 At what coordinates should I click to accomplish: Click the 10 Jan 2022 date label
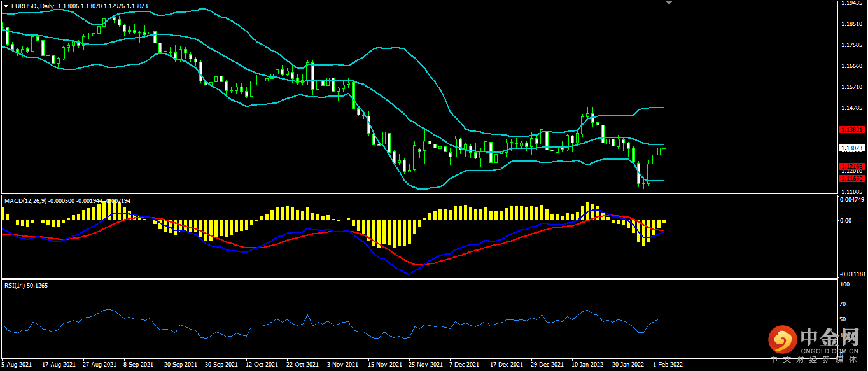tap(587, 365)
